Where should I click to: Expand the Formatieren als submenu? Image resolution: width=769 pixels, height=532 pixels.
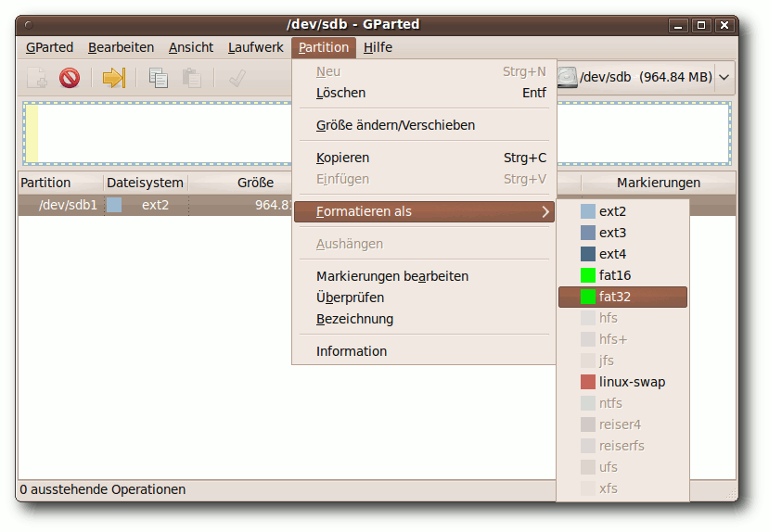tap(424, 211)
